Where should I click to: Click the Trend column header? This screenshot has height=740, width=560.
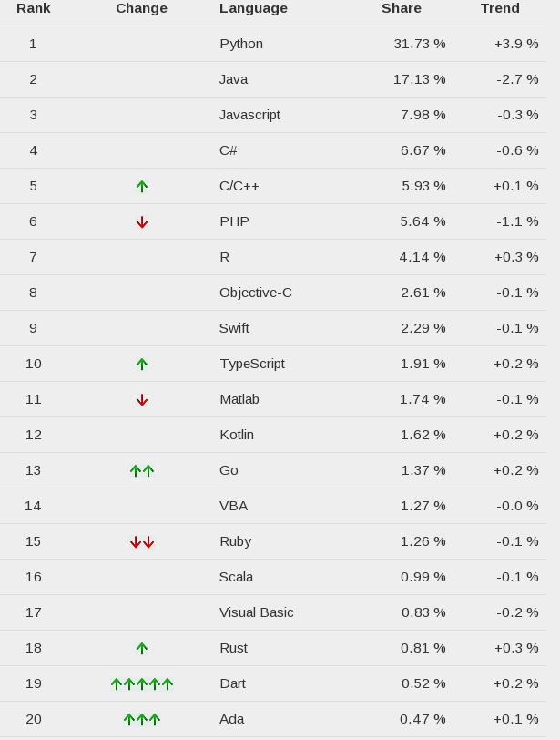(500, 8)
